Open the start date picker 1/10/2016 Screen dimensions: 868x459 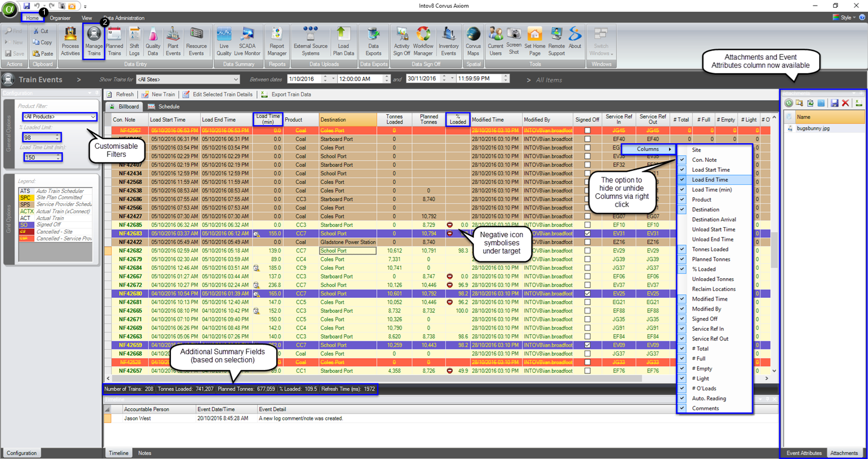pyautogui.click(x=333, y=79)
